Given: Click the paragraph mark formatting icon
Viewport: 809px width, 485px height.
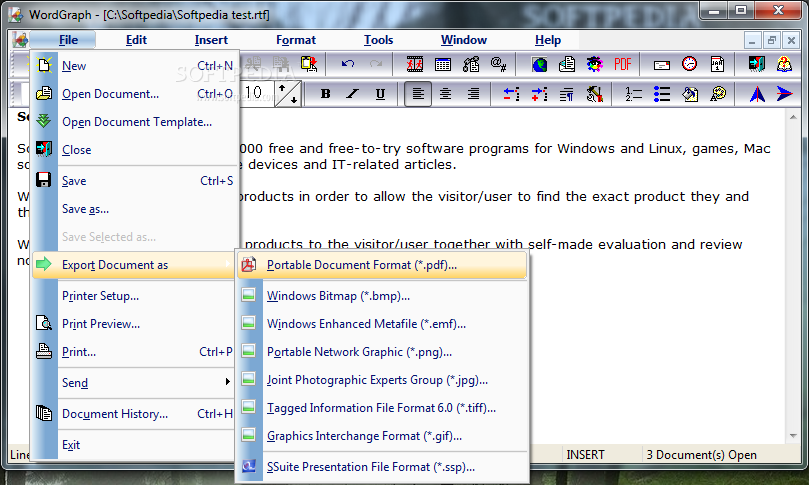Looking at the screenshot, I should pyautogui.click(x=567, y=94).
